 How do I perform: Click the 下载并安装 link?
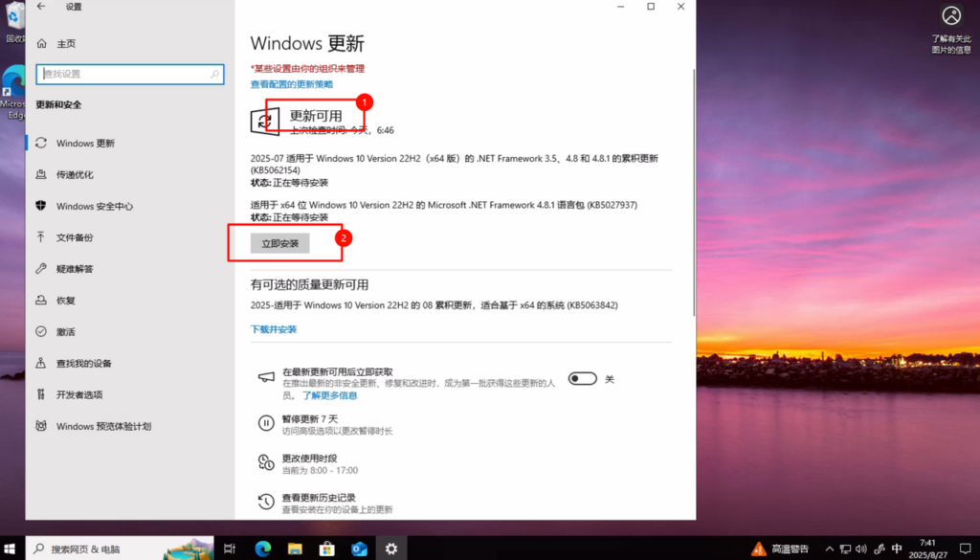tap(274, 329)
